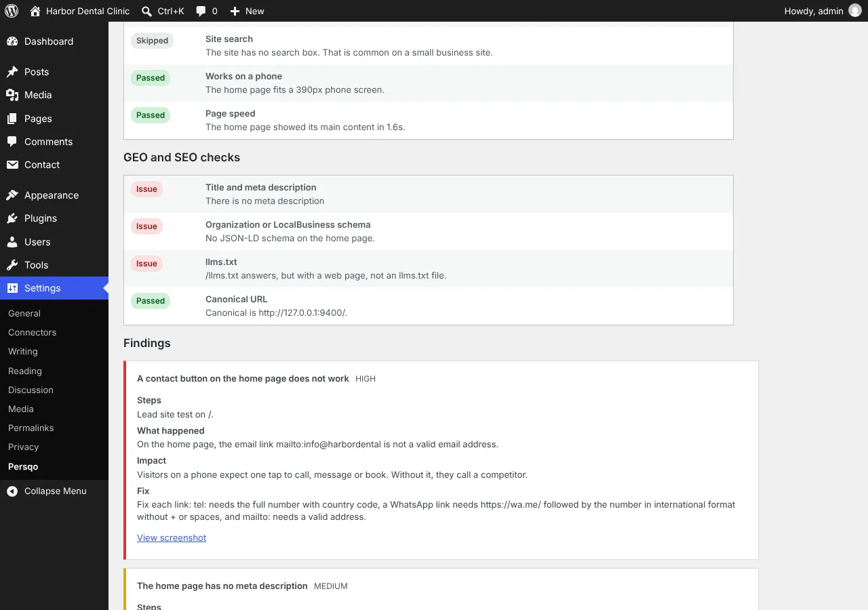Click the Comments speech bubble sidebar icon

(x=12, y=142)
